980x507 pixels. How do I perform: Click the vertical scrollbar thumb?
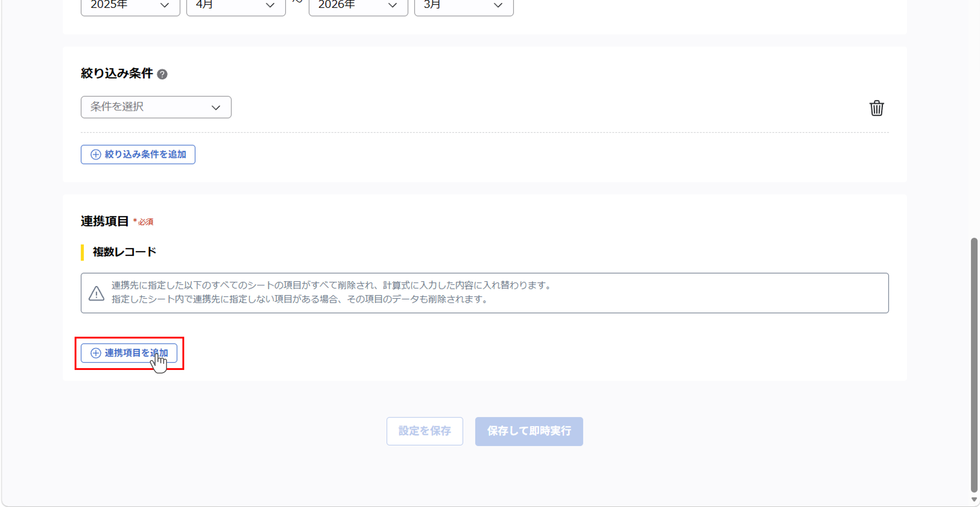[974, 365]
